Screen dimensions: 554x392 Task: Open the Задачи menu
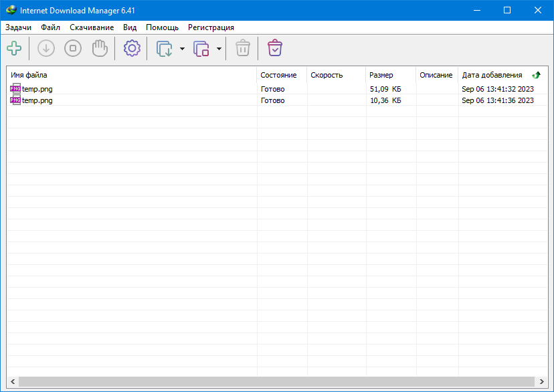point(18,27)
